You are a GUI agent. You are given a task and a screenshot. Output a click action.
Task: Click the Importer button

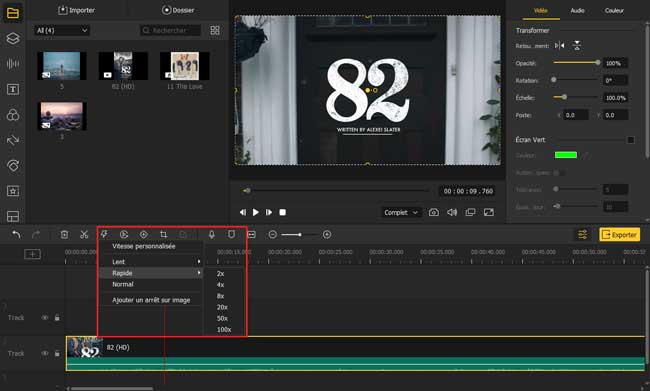point(76,10)
